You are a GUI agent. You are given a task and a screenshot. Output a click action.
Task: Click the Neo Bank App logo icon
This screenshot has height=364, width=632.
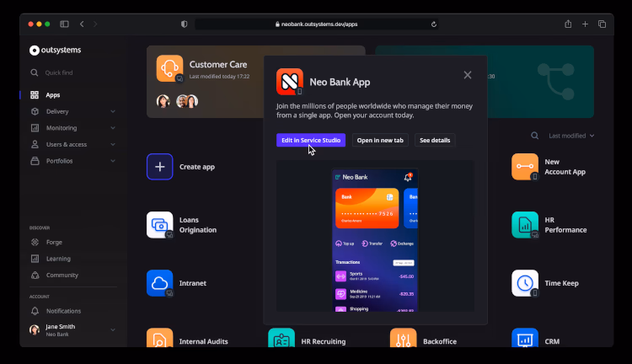point(290,82)
